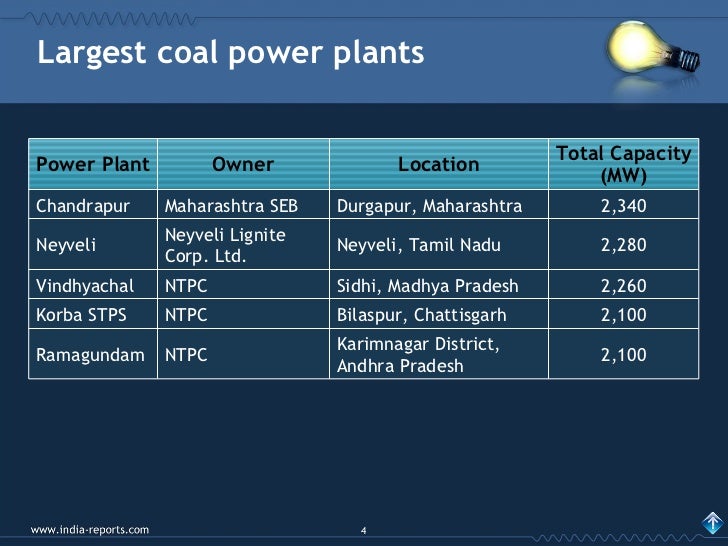Click NTPC owner in Vindhyachal row
The height and width of the screenshot is (546, 728).
click(243, 284)
